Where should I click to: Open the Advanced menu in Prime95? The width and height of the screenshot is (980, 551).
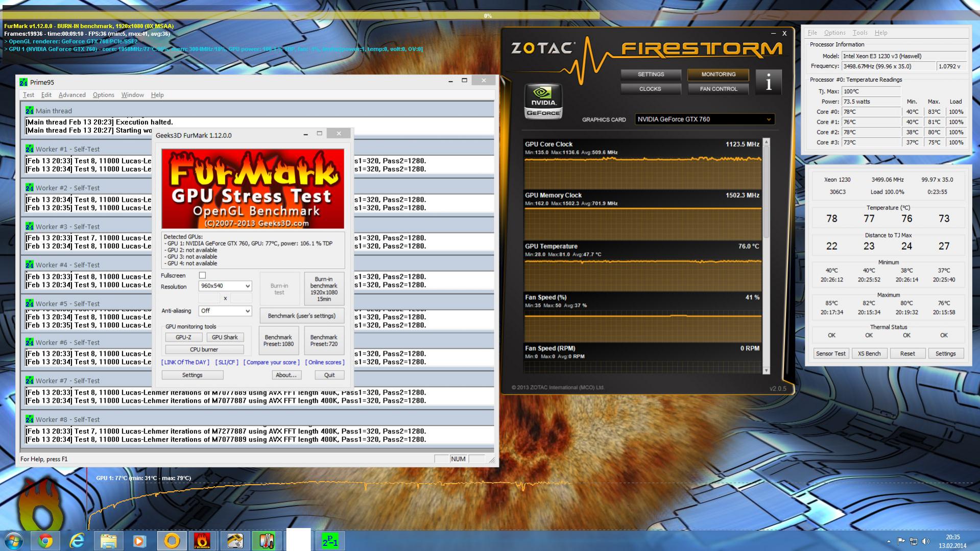[x=72, y=94]
